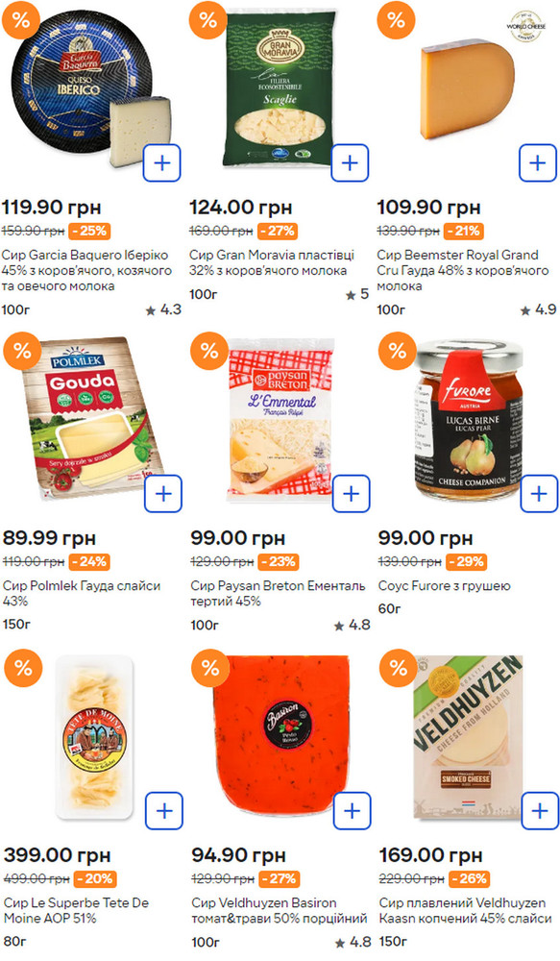The width and height of the screenshot is (560, 961).
Task: Open Соус Furore з грушею title
Action: [x=444, y=585]
